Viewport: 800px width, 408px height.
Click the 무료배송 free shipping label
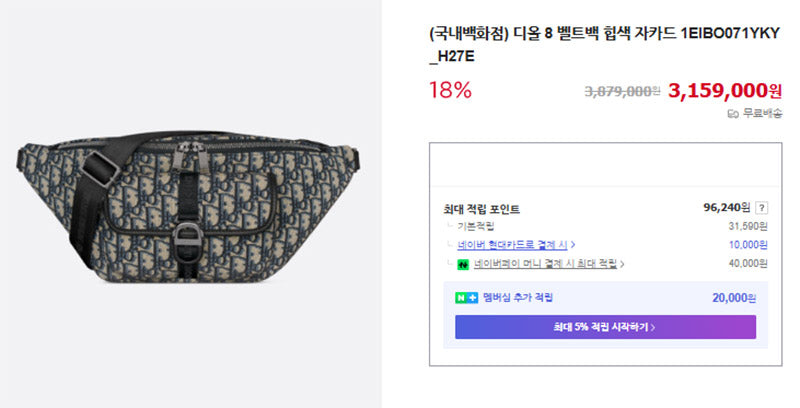[x=762, y=113]
